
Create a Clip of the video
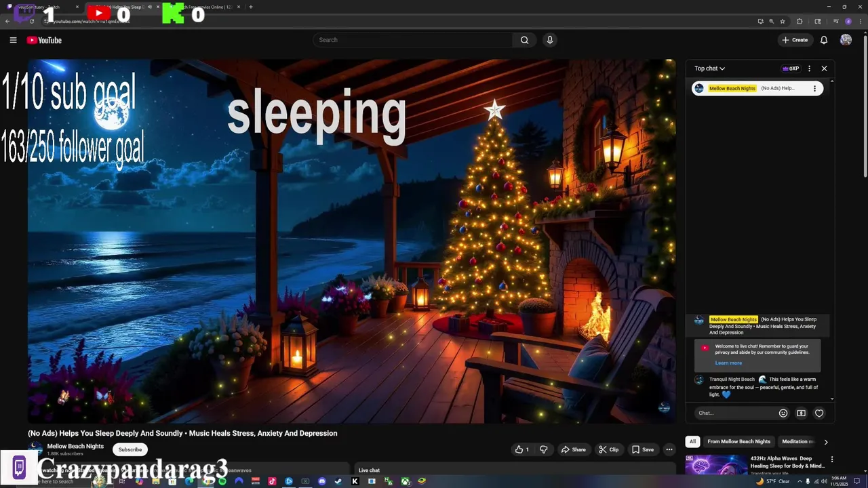608,449
